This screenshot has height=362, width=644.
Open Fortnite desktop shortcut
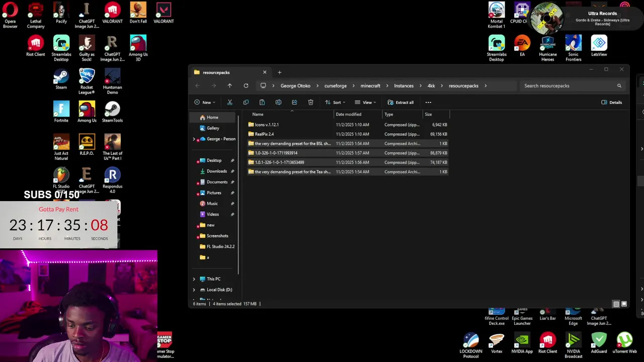click(61, 112)
